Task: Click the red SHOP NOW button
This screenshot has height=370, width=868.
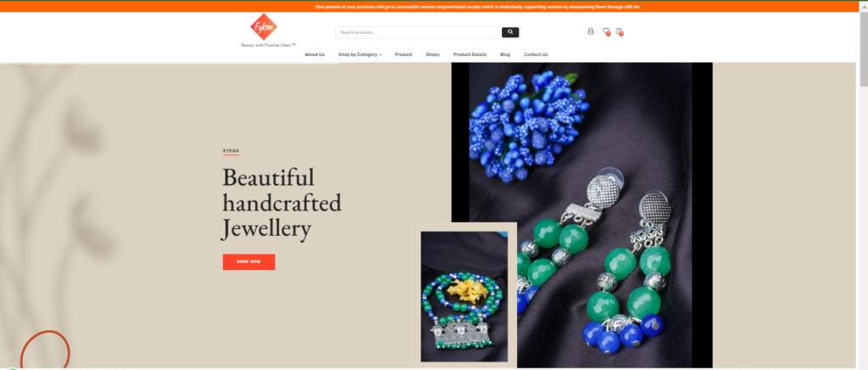Action: coord(248,261)
